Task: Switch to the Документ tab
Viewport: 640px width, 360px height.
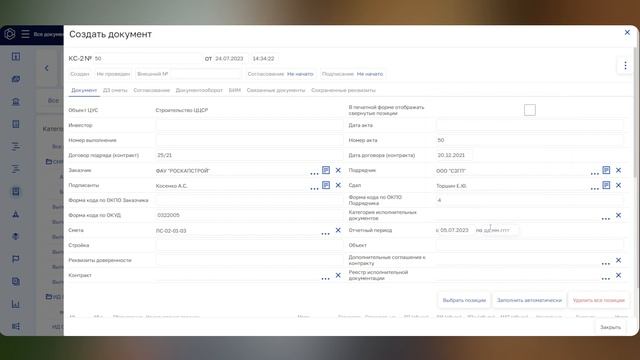Action: (x=84, y=90)
